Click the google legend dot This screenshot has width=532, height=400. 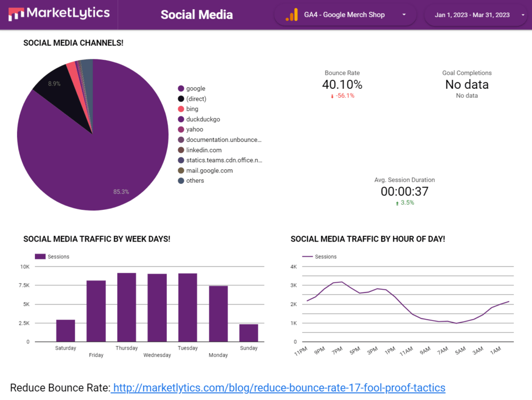click(181, 89)
